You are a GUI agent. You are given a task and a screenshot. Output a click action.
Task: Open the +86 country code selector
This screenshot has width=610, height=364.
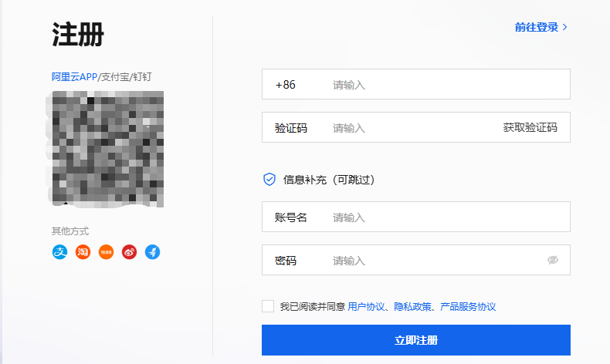click(286, 85)
